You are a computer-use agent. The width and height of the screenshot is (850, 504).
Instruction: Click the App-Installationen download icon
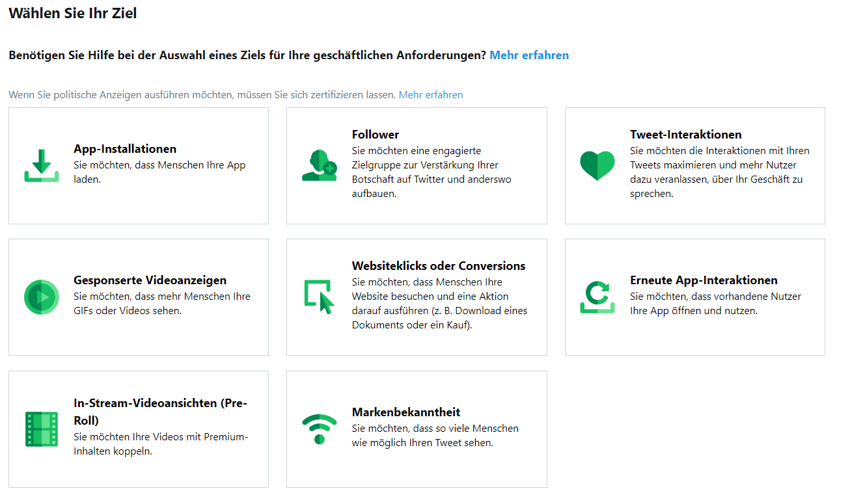tap(42, 165)
